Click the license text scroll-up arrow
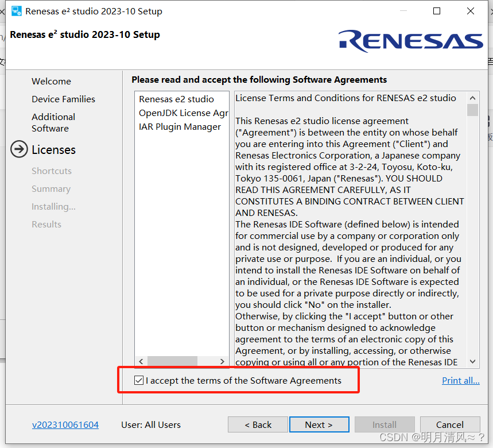This screenshot has height=448, width=493. point(472,98)
